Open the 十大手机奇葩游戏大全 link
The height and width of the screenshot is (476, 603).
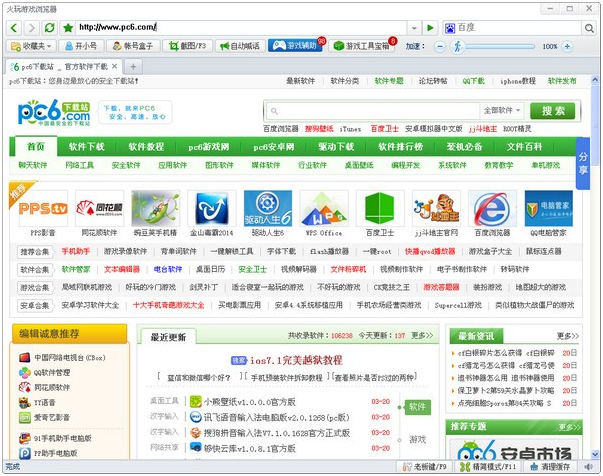[x=168, y=305]
